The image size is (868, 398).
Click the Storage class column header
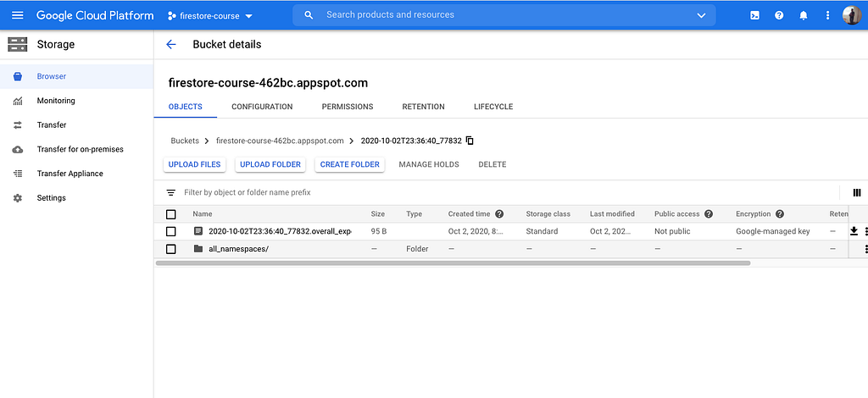(x=548, y=214)
